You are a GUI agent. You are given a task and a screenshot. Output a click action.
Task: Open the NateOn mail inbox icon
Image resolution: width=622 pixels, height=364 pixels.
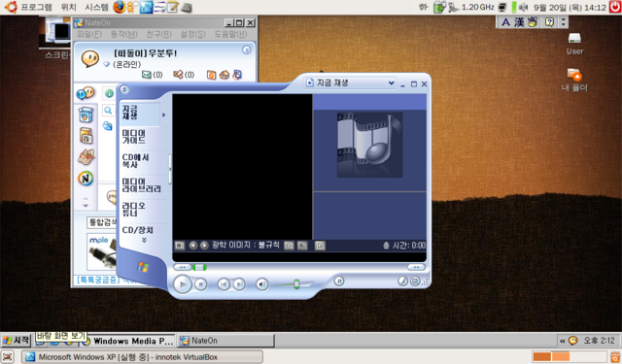click(x=147, y=75)
